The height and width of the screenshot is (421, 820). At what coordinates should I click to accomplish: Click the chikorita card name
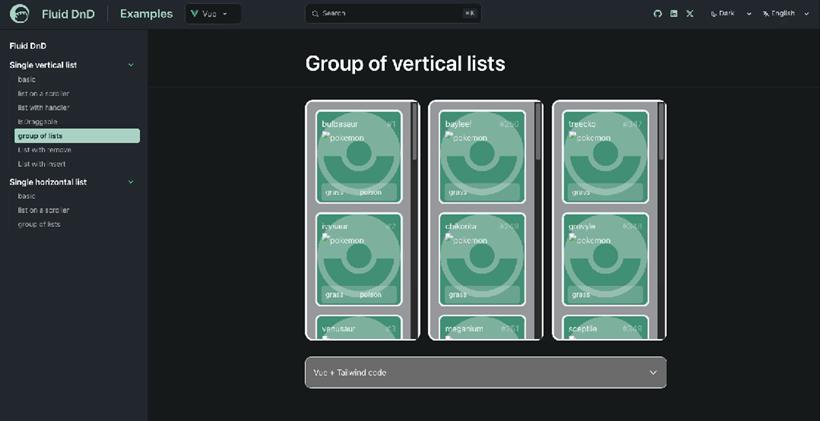pos(461,226)
